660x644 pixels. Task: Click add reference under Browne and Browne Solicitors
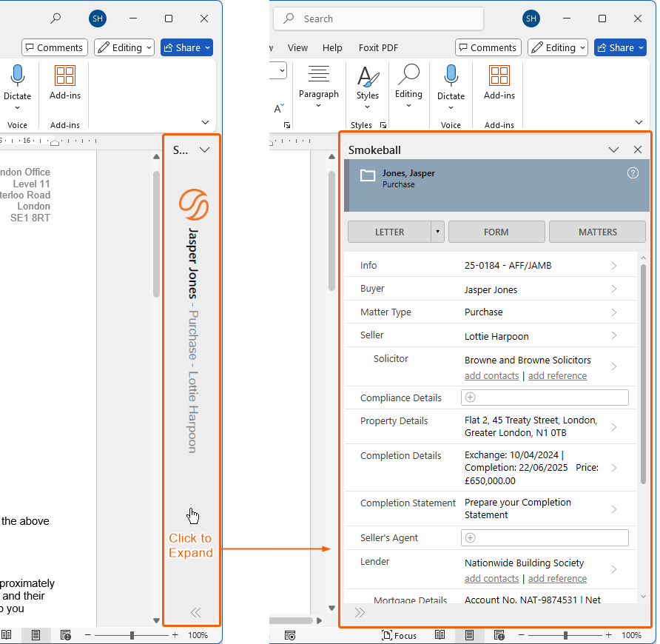(x=557, y=376)
